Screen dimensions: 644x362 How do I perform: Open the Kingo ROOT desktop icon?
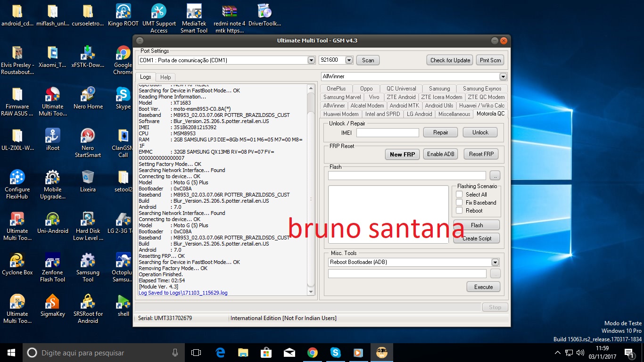[x=123, y=16]
